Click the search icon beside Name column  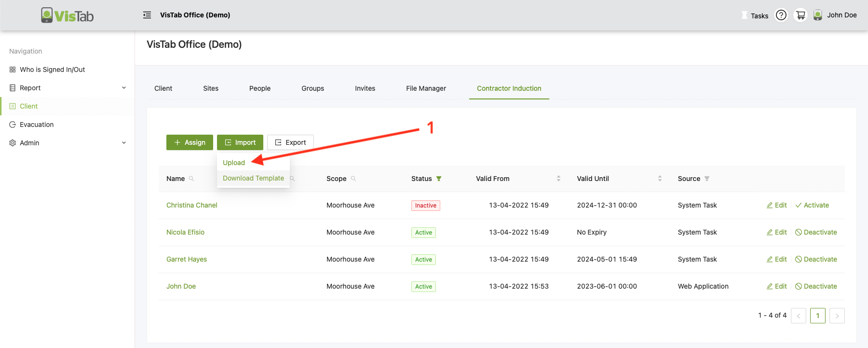pos(191,179)
